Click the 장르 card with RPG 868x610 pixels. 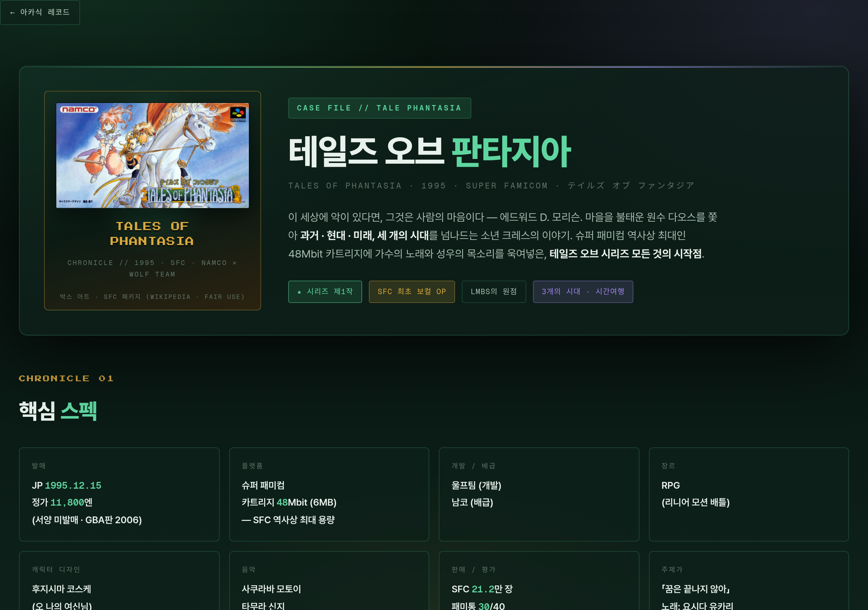[x=749, y=494]
